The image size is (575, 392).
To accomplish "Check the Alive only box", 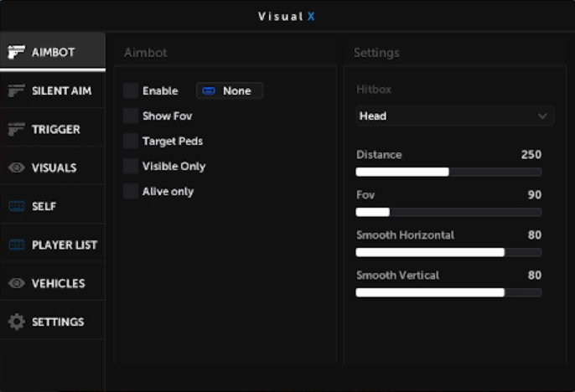I will [130, 191].
